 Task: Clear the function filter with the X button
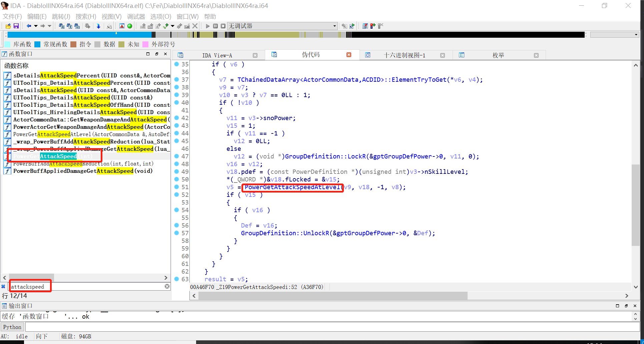click(167, 286)
